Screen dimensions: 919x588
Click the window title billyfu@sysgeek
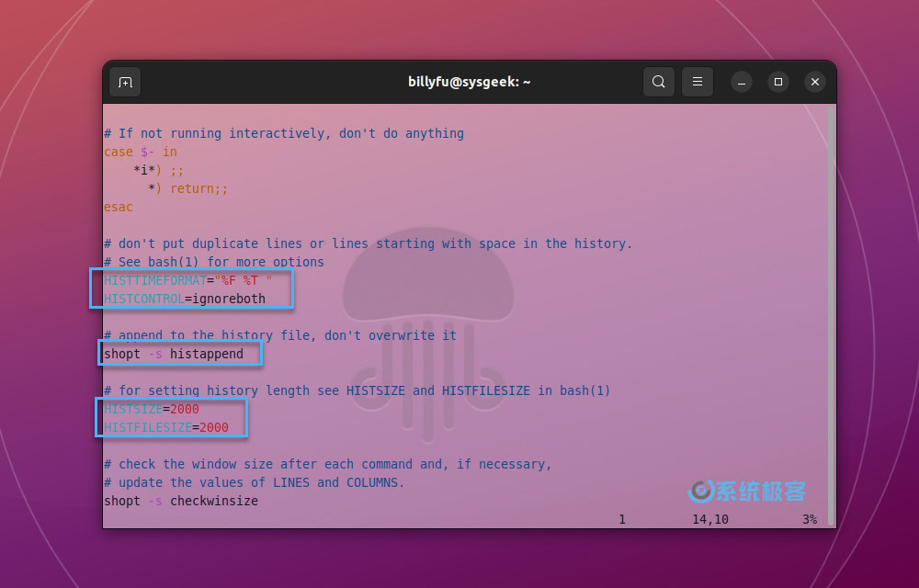click(x=470, y=82)
